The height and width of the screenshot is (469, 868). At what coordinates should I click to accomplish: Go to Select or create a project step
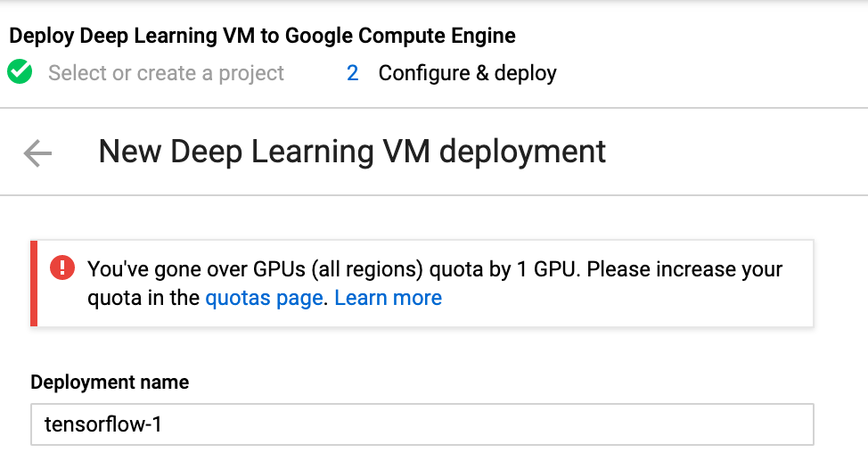coord(166,73)
